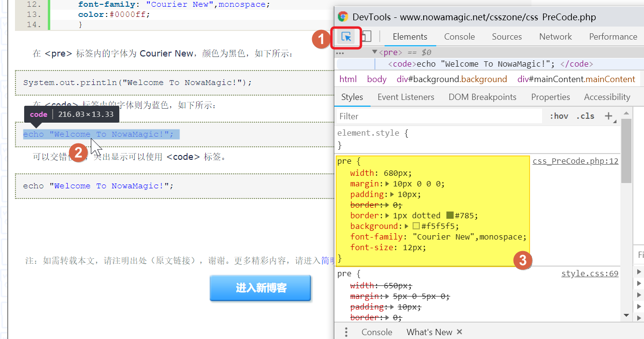Image resolution: width=644 pixels, height=339 pixels.
Task: Activate the inspect element picker icon
Action: pyautogui.click(x=346, y=37)
